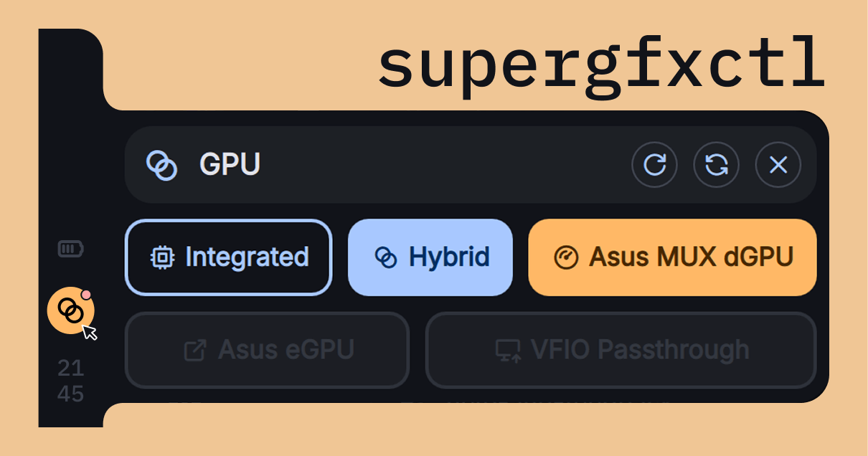Click the overlapping-circles GPU icon in the header

click(x=164, y=165)
